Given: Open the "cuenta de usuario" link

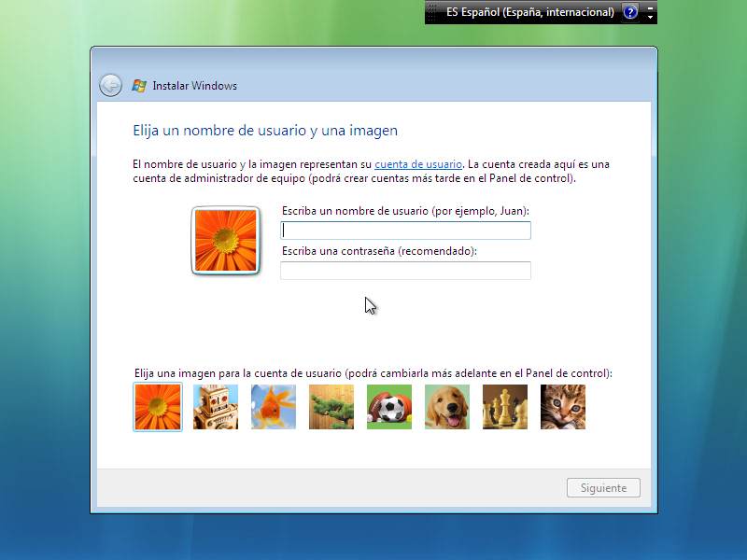Looking at the screenshot, I should 418,163.
